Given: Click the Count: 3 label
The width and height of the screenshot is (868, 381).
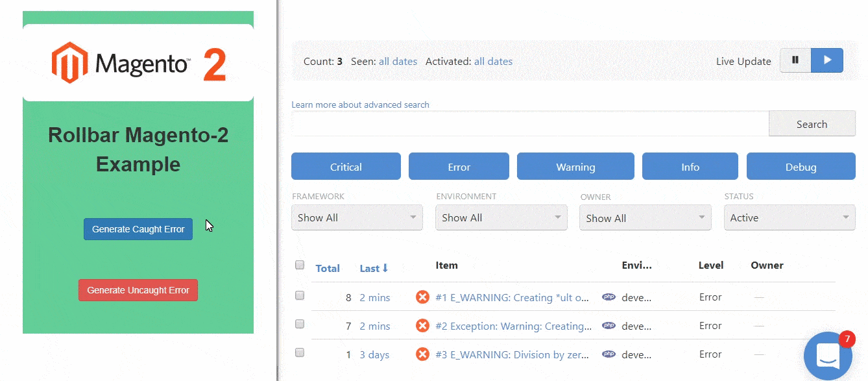Looking at the screenshot, I should tap(323, 62).
